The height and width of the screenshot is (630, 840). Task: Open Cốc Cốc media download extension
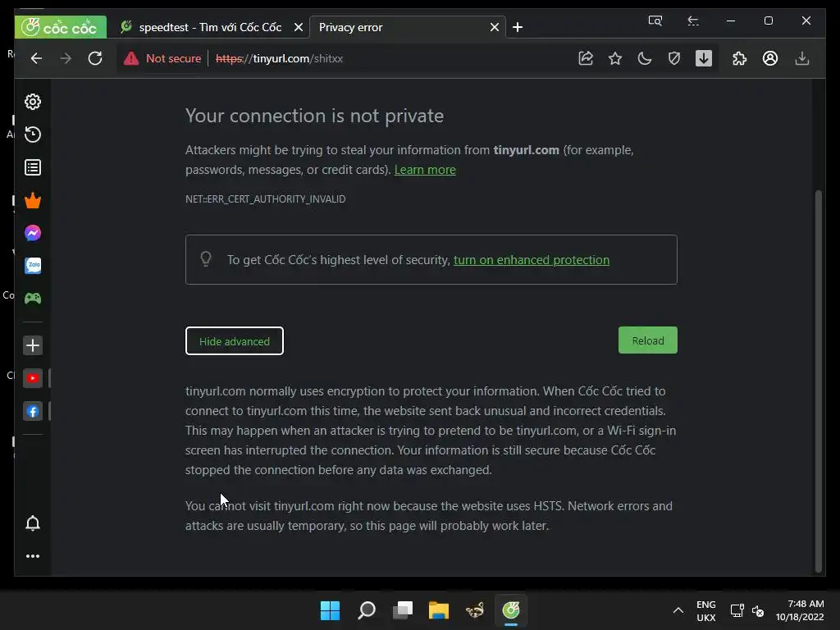[x=703, y=58]
